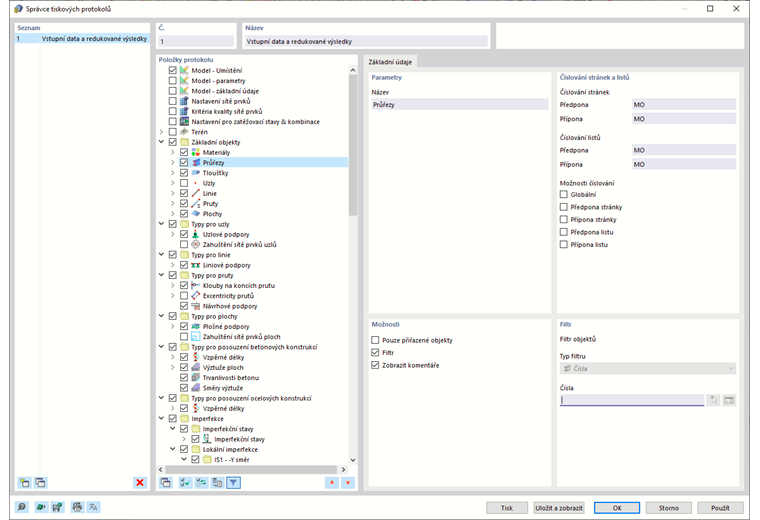Click the tree horizontal scrollbar

(x=251, y=470)
